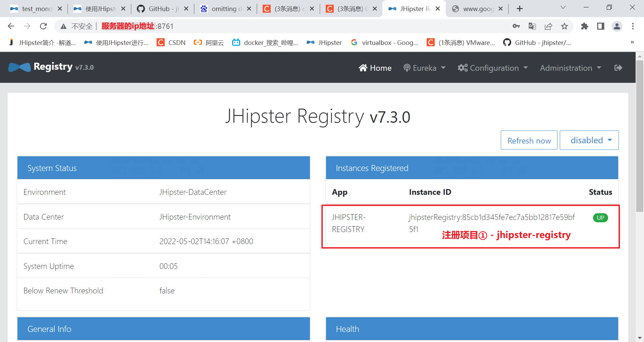The width and height of the screenshot is (644, 342).
Task: Click the jhipsterRegistry instance ID text
Action: (x=492, y=223)
